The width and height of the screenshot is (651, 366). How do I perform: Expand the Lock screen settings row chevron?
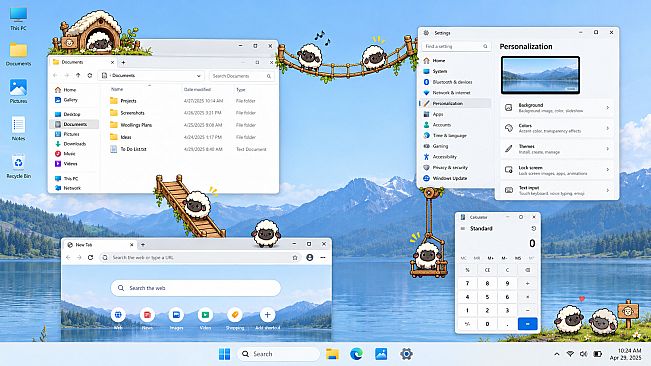point(607,170)
